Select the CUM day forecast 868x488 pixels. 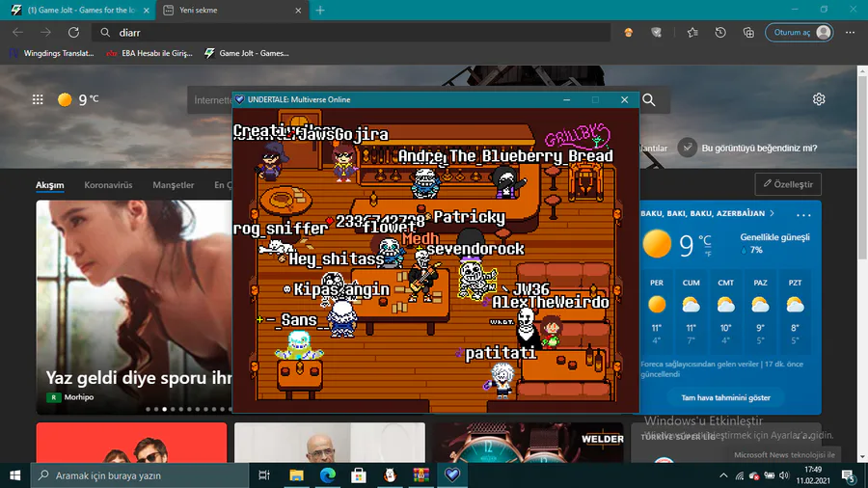[691, 312]
